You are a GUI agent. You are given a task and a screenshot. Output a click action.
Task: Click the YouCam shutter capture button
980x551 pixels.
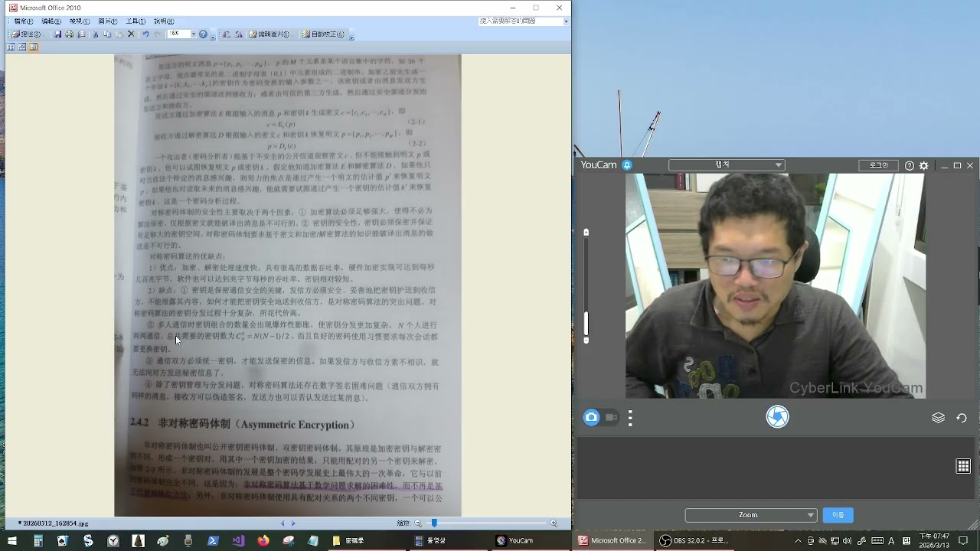pos(777,417)
